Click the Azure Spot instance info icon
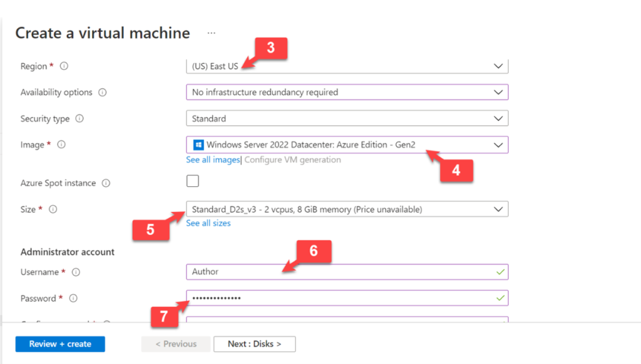 point(106,183)
